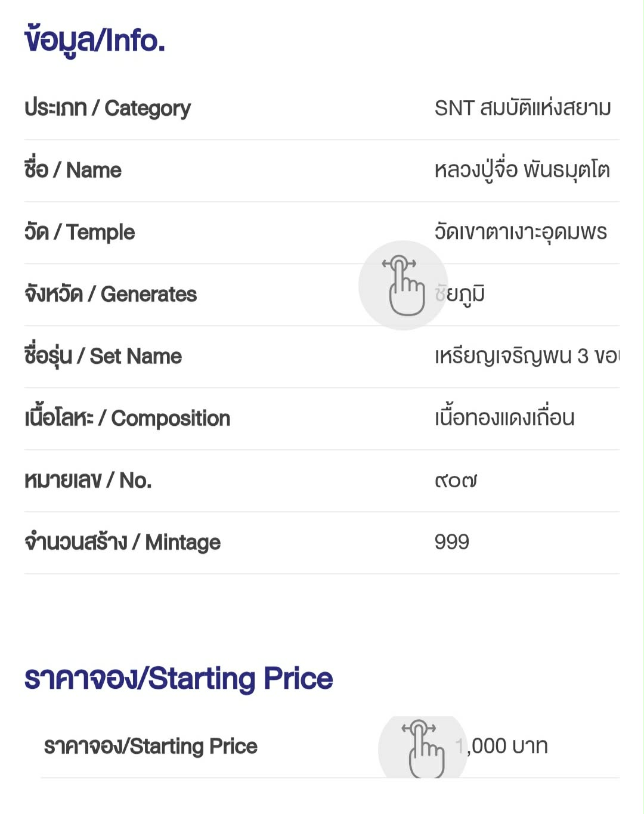Click the หมายเลข / No. row label
This screenshot has width=644, height=814.
(88, 481)
